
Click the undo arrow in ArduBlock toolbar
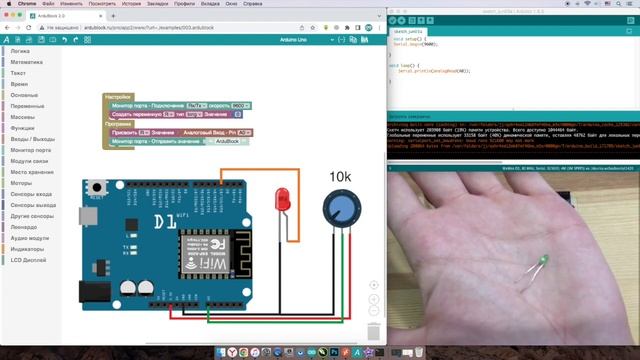tap(64, 40)
